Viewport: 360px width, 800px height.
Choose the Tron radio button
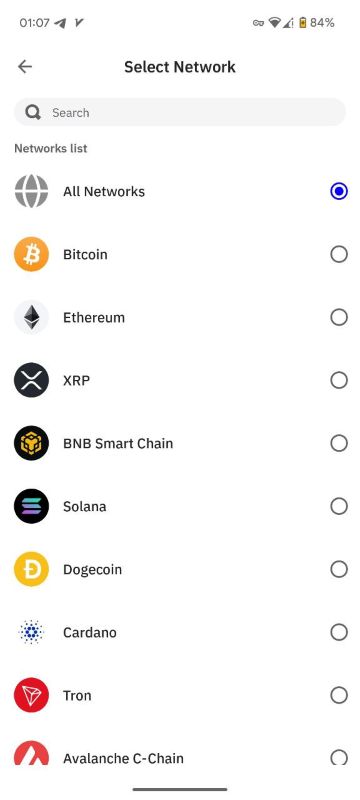point(339,695)
